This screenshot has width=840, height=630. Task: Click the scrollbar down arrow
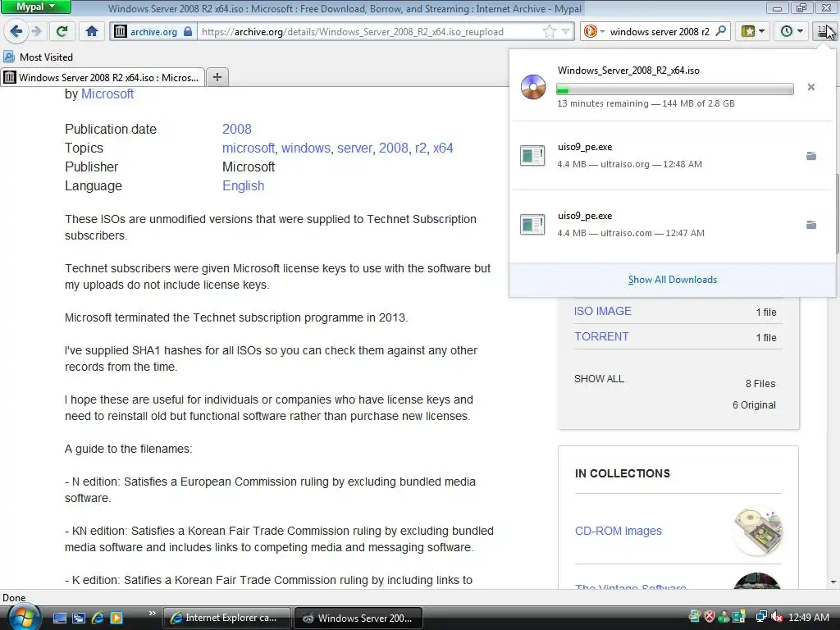point(833,582)
